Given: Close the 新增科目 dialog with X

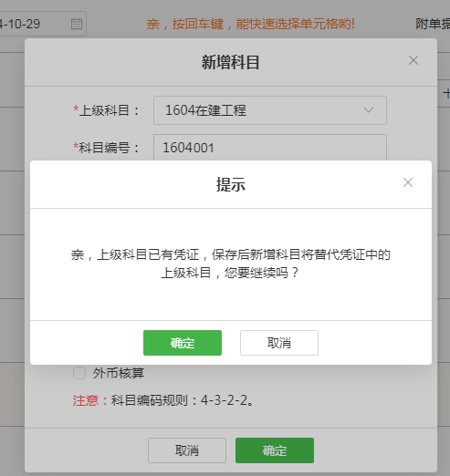Looking at the screenshot, I should click(x=413, y=60).
